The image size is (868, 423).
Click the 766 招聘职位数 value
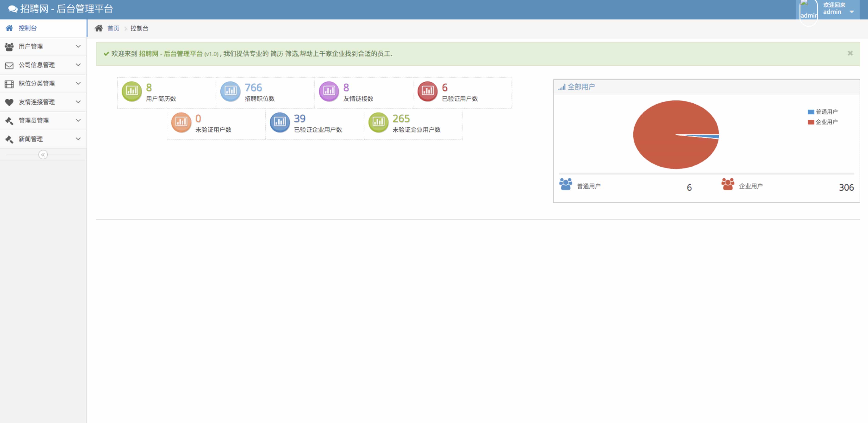(253, 87)
